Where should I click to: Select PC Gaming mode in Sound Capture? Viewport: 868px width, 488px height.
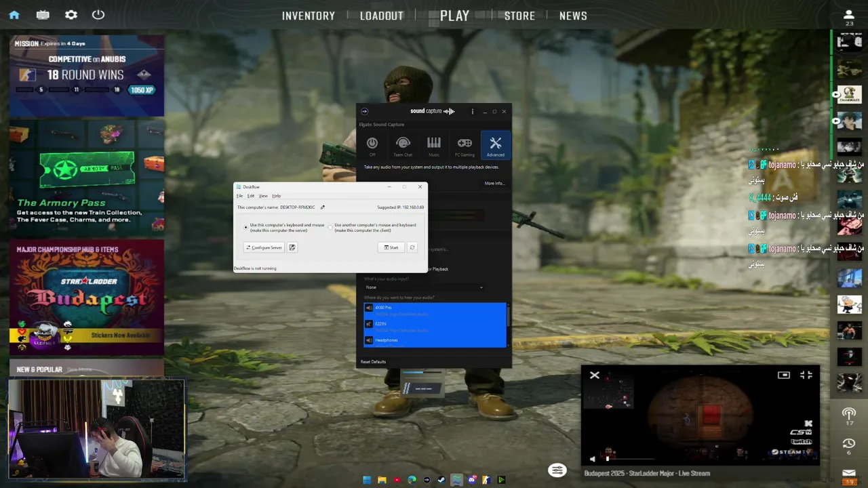click(465, 146)
